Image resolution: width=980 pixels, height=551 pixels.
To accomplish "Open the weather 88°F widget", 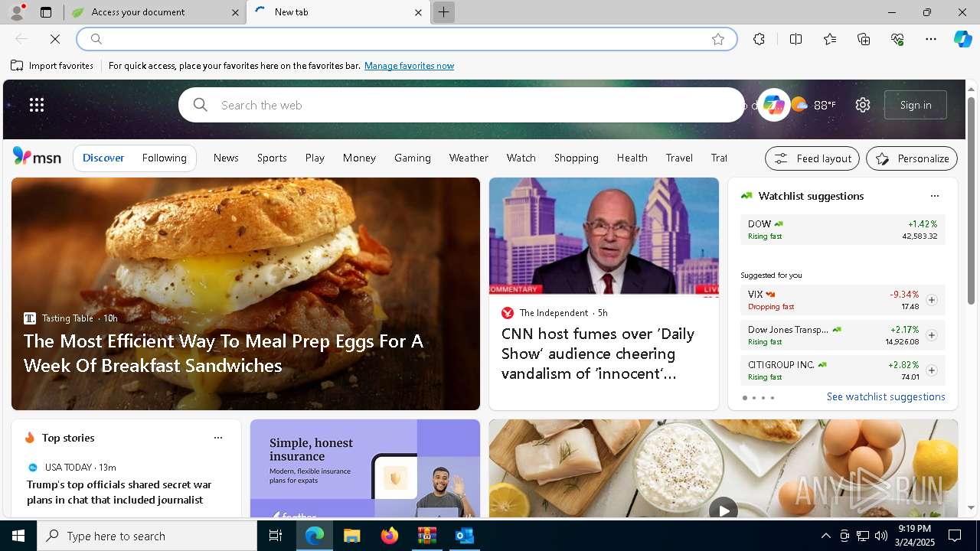I will pyautogui.click(x=813, y=105).
